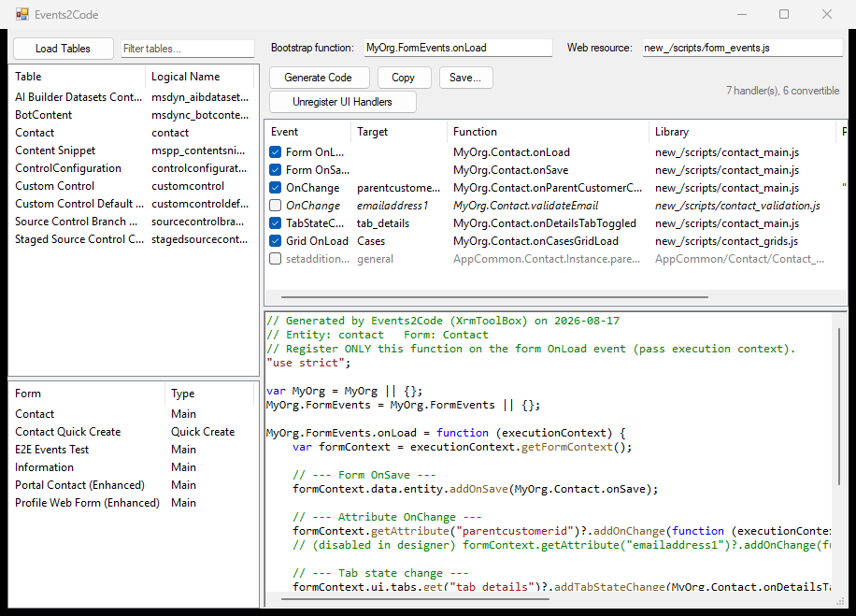Click the Copy button

pyautogui.click(x=404, y=78)
